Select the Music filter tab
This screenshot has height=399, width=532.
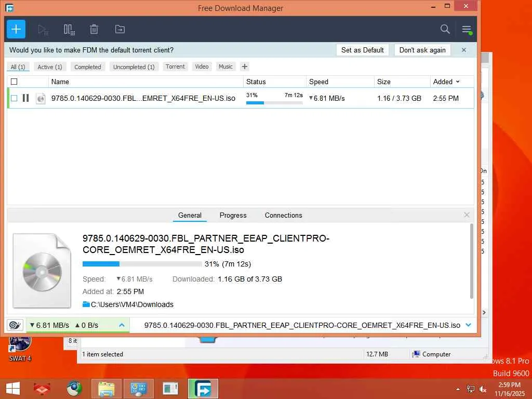coord(225,66)
